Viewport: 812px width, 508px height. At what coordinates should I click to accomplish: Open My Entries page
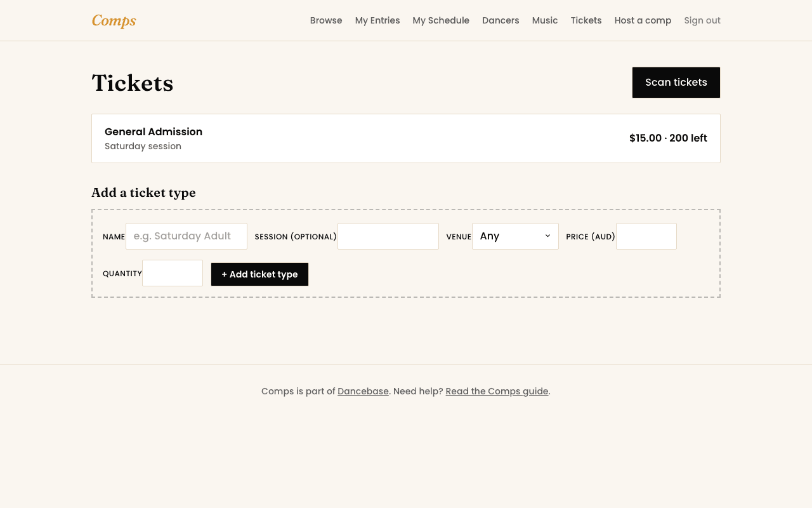coord(377,20)
